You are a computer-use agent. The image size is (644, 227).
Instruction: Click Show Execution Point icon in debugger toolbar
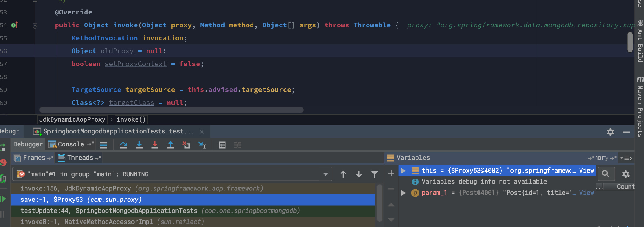click(103, 145)
